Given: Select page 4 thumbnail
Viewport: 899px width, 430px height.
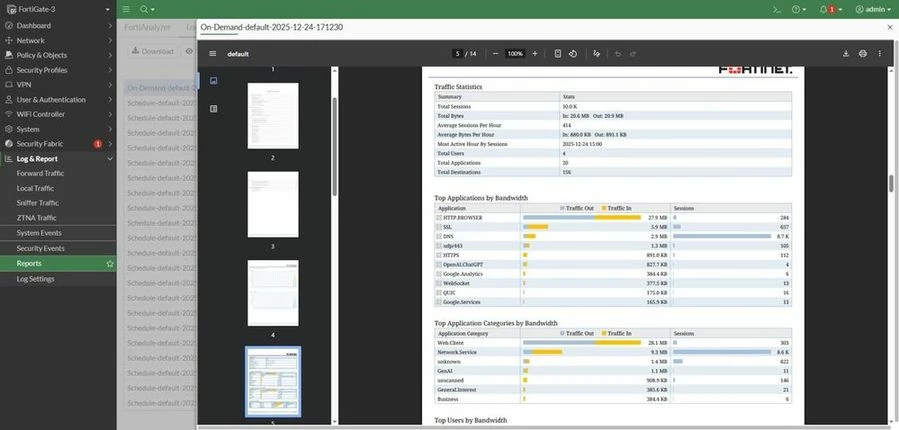Looking at the screenshot, I should (x=273, y=293).
